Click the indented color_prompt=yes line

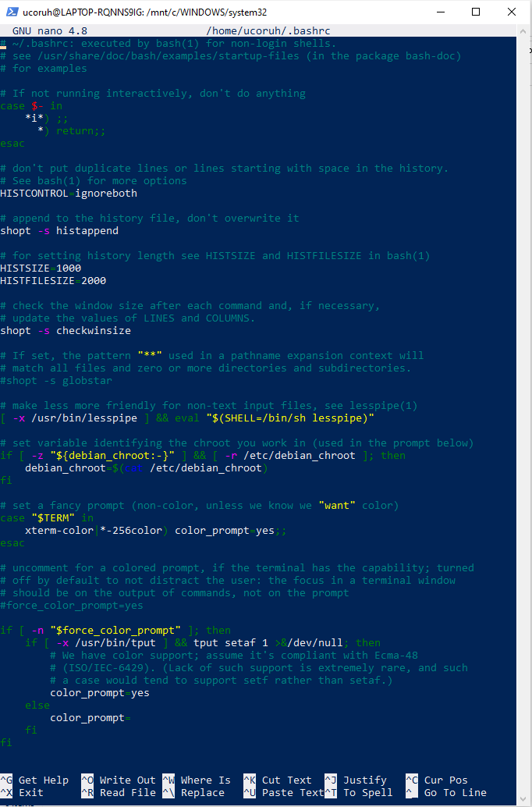(x=100, y=693)
